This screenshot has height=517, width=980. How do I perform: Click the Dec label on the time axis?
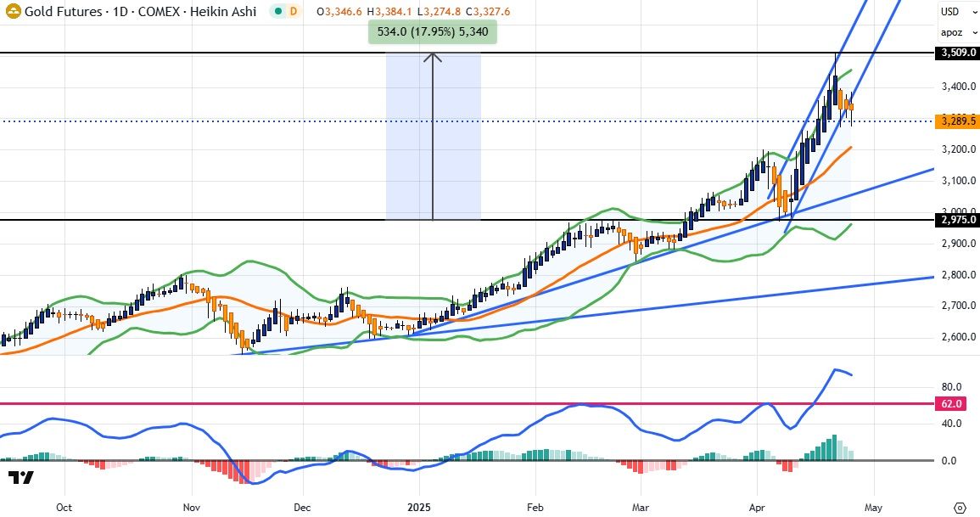(x=303, y=507)
